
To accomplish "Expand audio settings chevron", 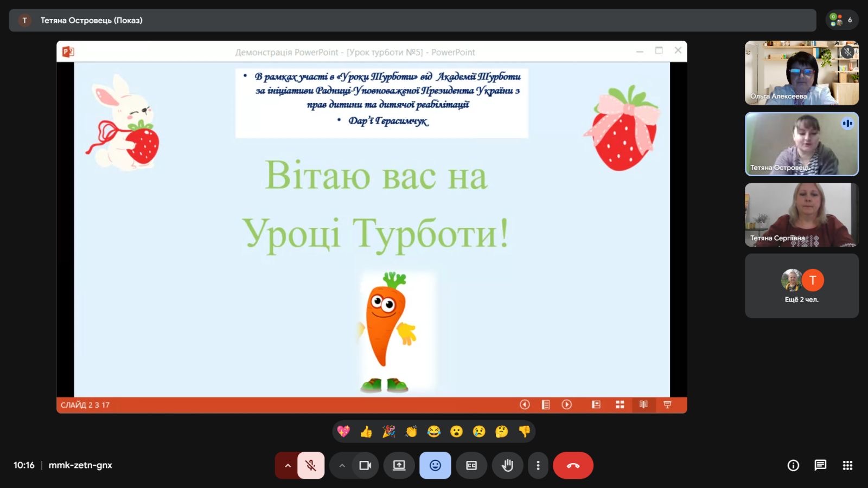I will pos(288,465).
